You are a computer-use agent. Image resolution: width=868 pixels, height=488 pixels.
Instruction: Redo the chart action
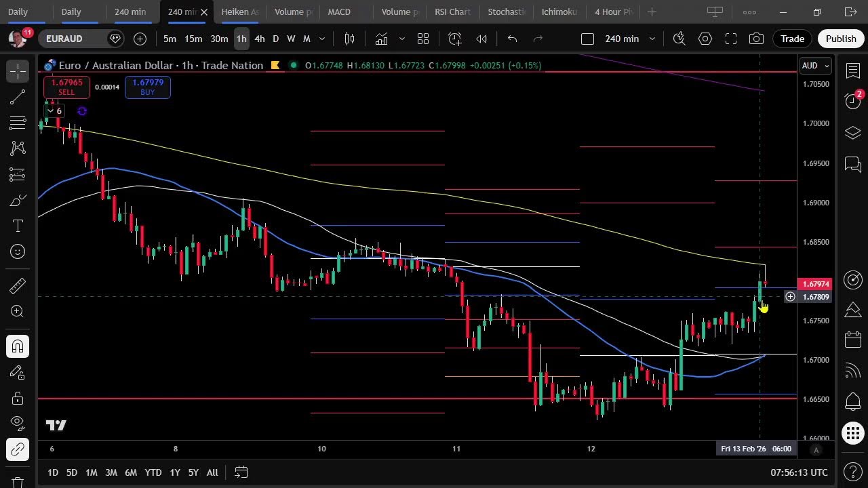click(x=538, y=39)
